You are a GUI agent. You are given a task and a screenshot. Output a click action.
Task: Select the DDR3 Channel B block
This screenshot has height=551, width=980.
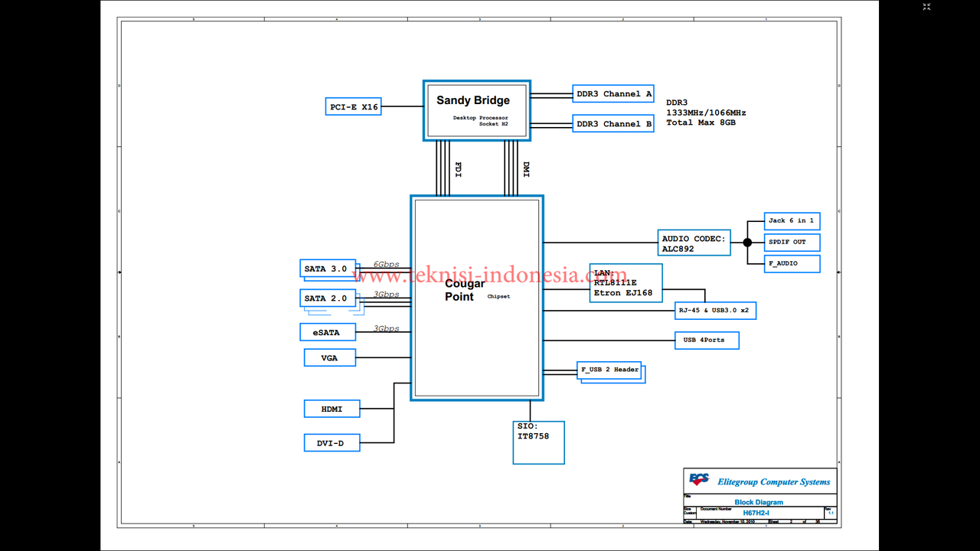click(613, 124)
